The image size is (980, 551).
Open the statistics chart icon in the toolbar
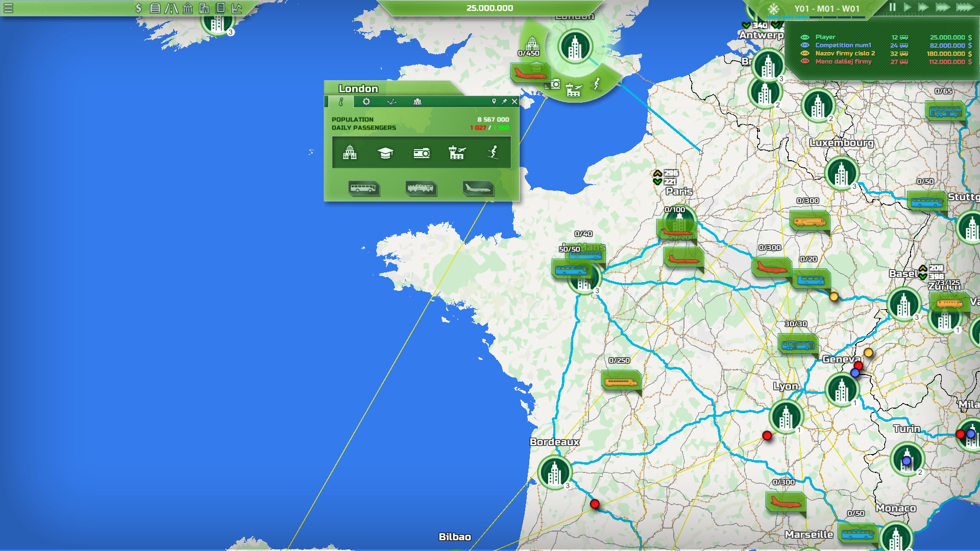[x=236, y=8]
